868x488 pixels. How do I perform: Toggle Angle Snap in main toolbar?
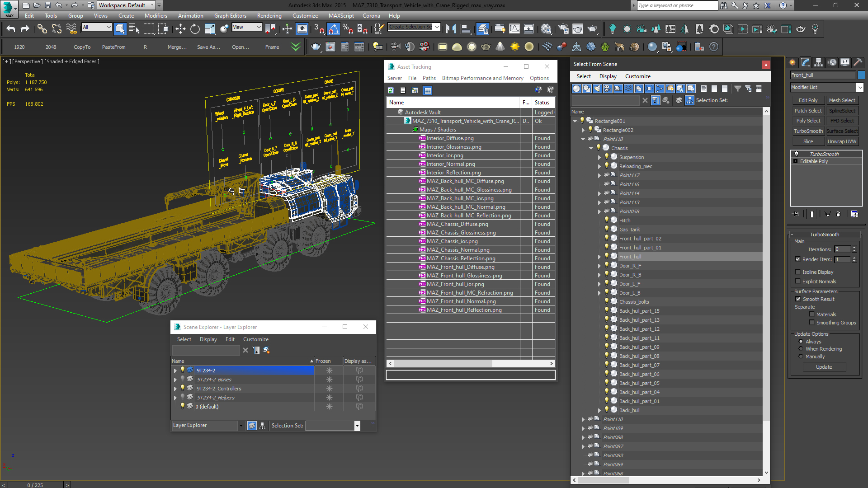[333, 29]
